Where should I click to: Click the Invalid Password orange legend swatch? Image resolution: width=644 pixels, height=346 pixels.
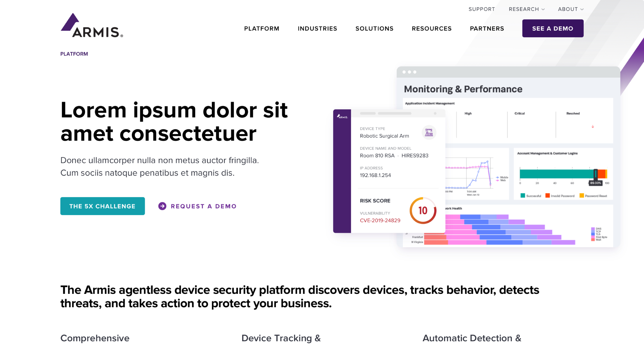[x=547, y=196]
